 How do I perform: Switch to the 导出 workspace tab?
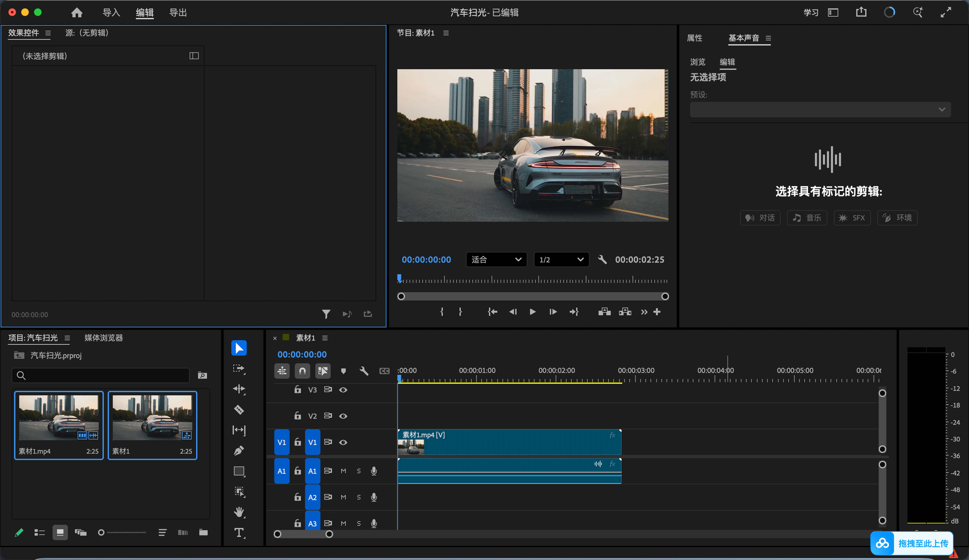(x=178, y=13)
